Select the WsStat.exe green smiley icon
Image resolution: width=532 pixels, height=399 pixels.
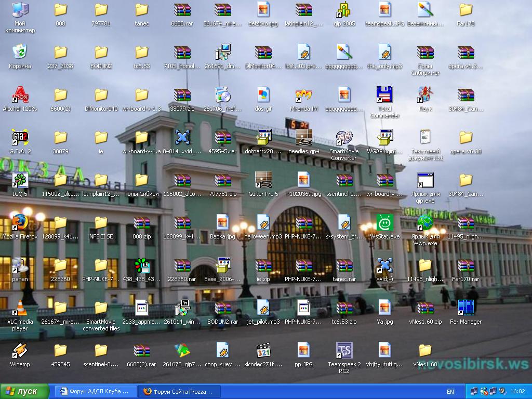(x=385, y=223)
